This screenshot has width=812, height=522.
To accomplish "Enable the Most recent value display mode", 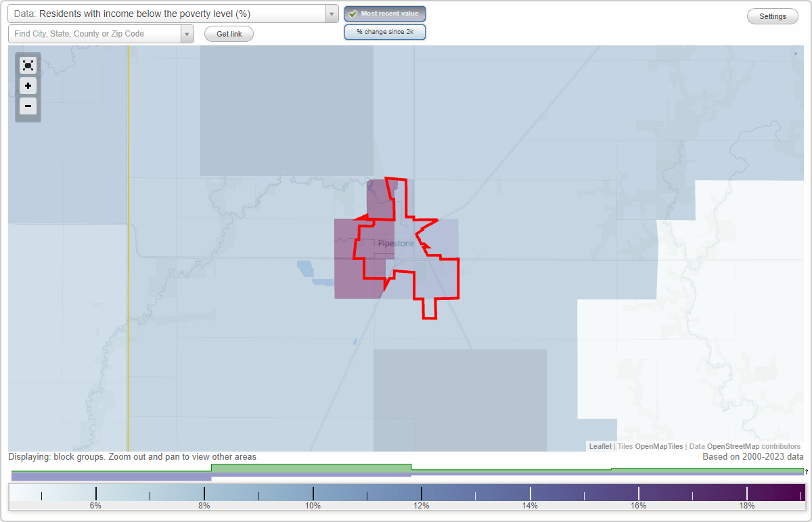I will (385, 13).
